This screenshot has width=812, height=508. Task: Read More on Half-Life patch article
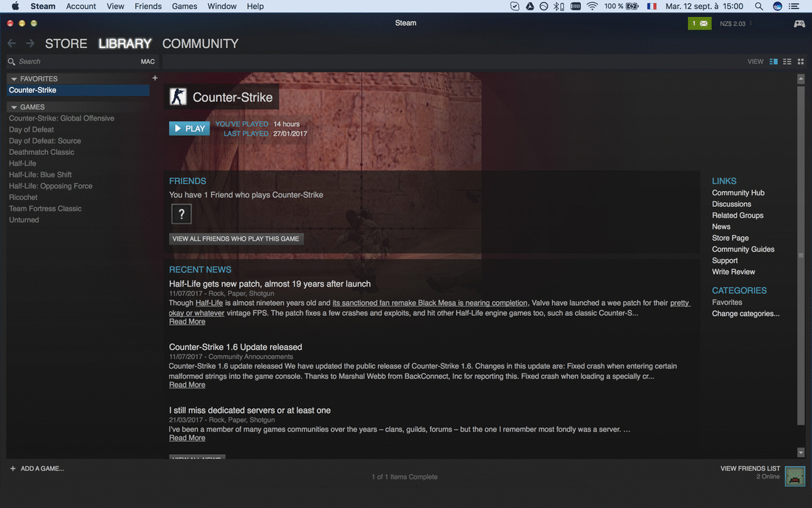187,322
